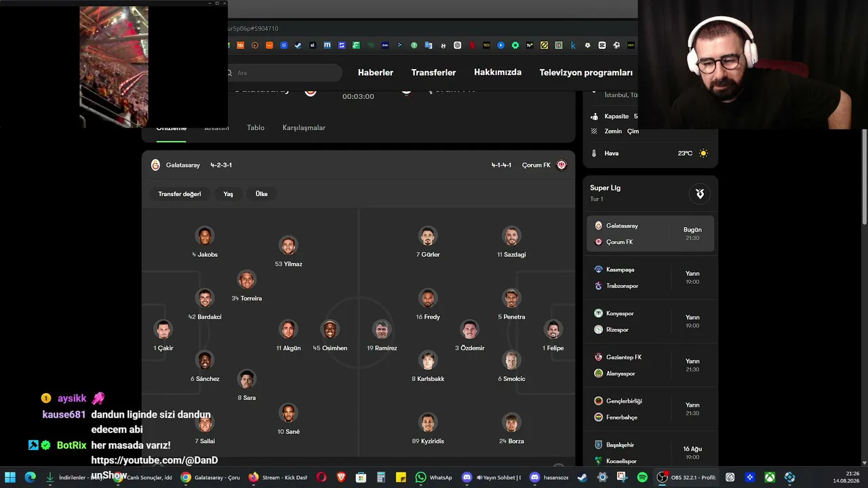This screenshot has height=488, width=868.
Task: Open WhatsApp from the taskbar
Action: point(434,477)
